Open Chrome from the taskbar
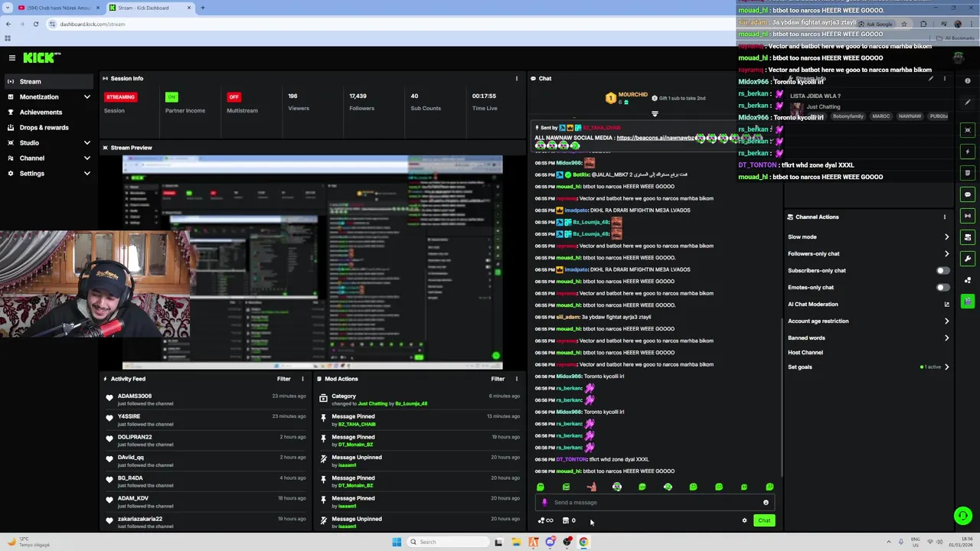The image size is (980, 551). coord(583,542)
